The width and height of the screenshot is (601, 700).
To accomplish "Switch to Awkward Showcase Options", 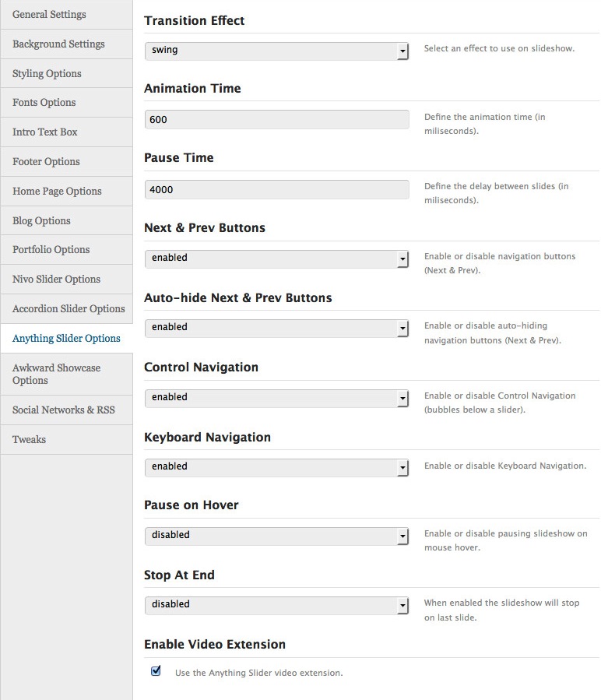I will [x=66, y=374].
